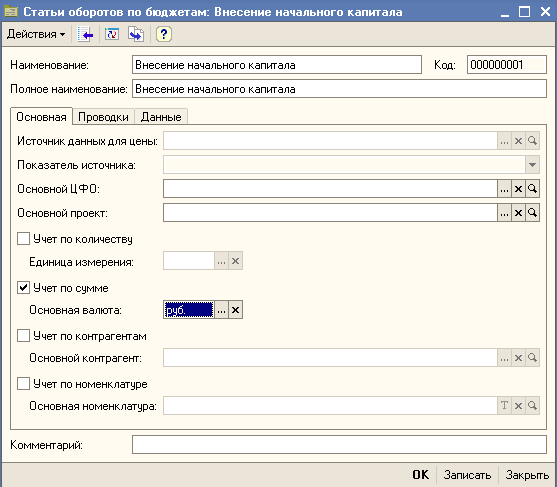
Task: Click the Записать button
Action: (467, 475)
